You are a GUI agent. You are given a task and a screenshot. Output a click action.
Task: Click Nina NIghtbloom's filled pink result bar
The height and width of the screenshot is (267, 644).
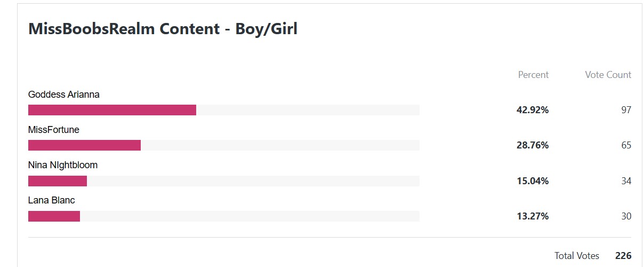58,181
